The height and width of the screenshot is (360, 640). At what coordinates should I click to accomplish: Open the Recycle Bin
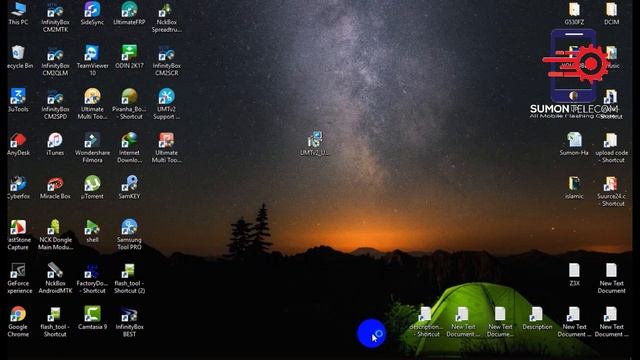point(19,57)
